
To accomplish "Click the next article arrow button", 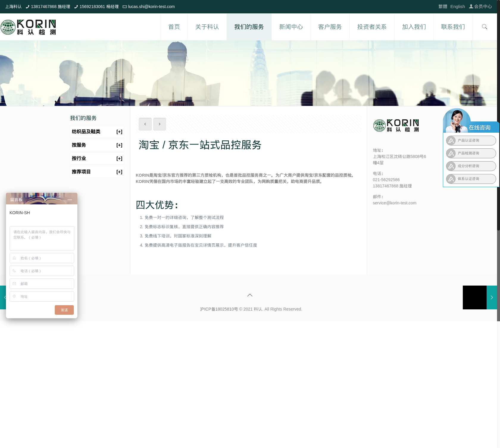I will click(160, 124).
